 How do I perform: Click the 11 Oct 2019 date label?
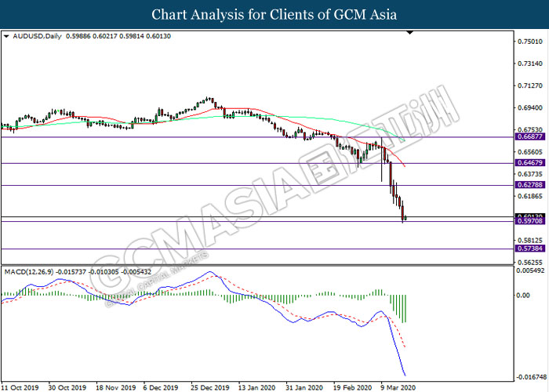20,387
